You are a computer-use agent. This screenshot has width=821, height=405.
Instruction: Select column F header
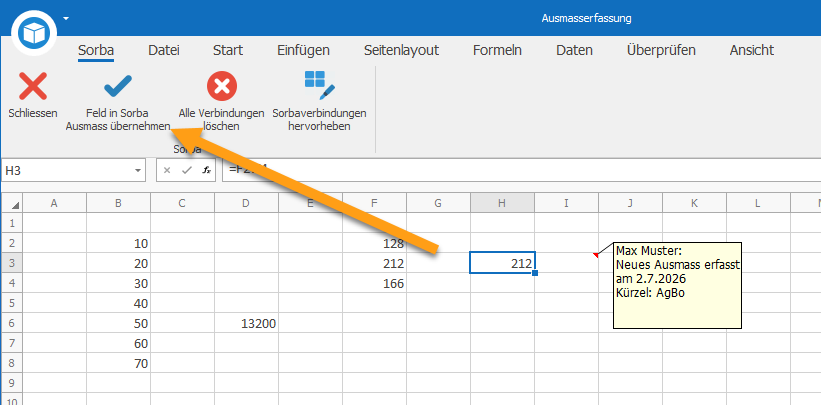point(374,203)
